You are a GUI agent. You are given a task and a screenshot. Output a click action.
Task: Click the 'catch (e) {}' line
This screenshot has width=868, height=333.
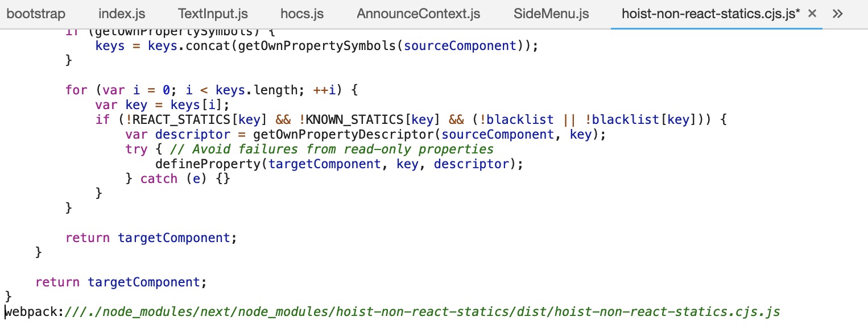(x=178, y=179)
